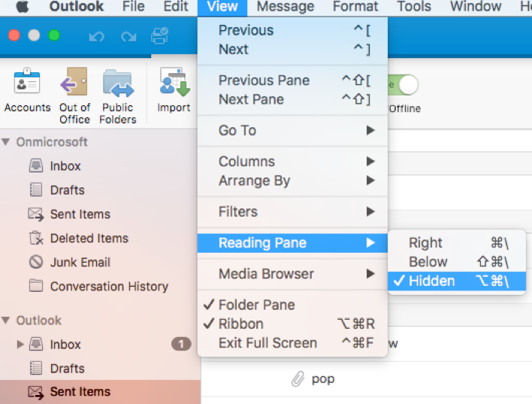Open the Media Browser submenu

pyautogui.click(x=292, y=274)
